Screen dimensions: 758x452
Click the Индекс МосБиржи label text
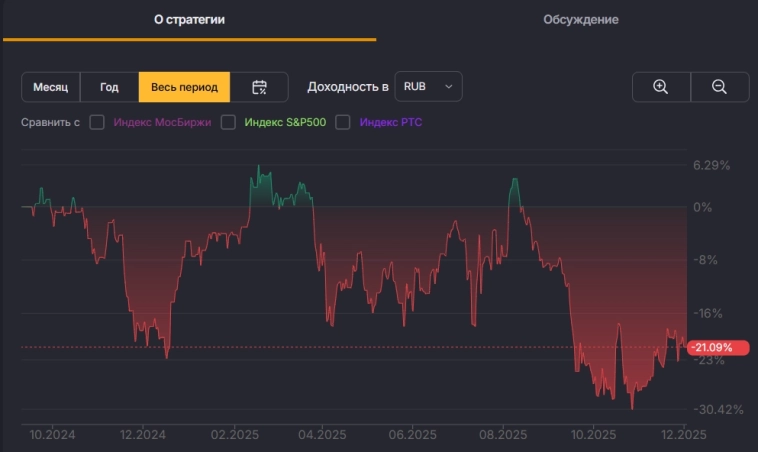tap(163, 122)
